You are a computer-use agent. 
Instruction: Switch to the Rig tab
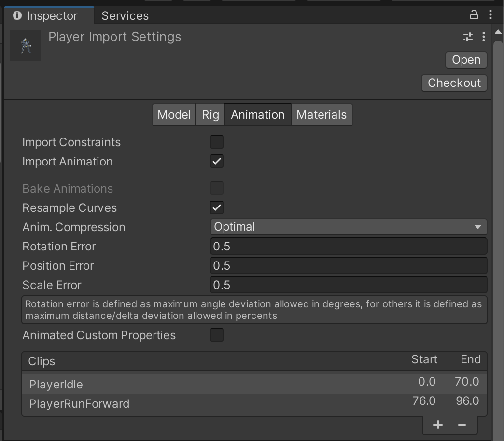point(210,115)
